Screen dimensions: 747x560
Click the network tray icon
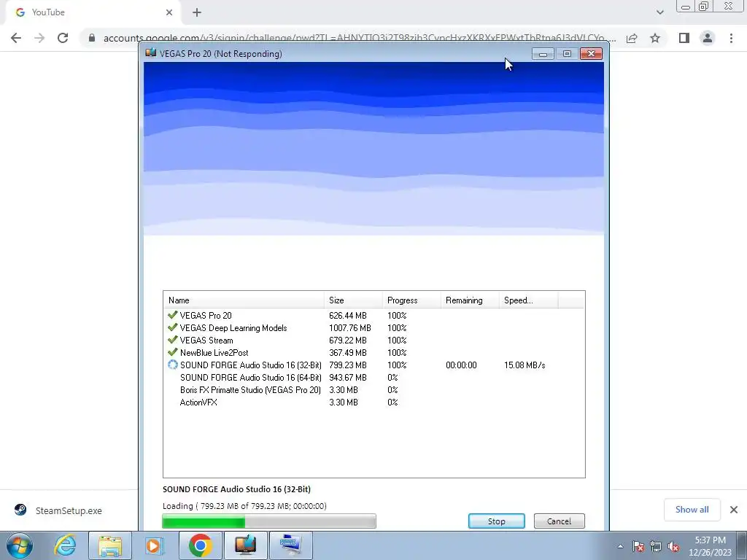pos(656,546)
